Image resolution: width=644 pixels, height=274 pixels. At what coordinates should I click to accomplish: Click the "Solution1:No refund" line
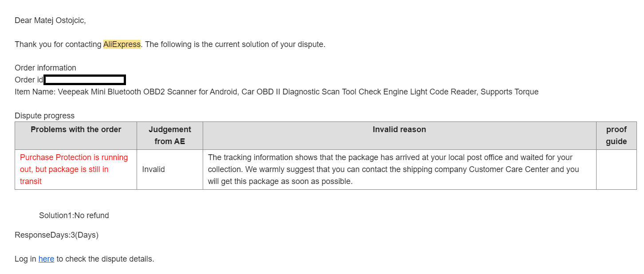click(x=74, y=215)
